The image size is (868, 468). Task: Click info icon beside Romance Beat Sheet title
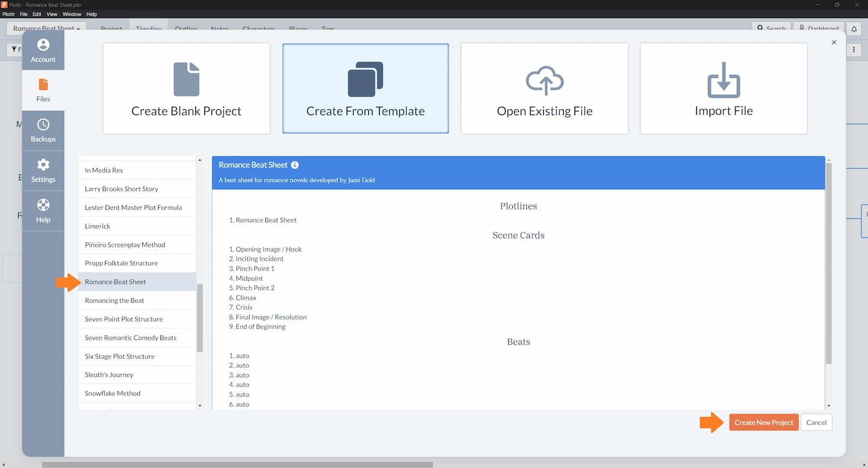point(295,165)
